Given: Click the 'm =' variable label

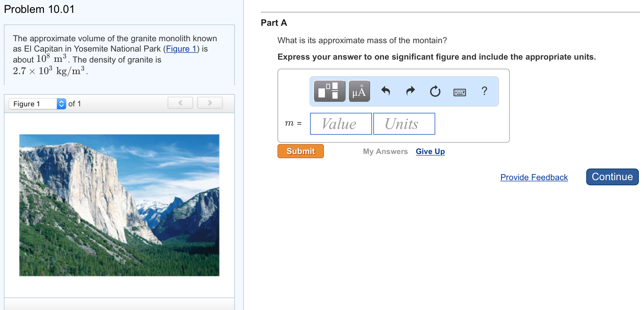Looking at the screenshot, I should [293, 123].
